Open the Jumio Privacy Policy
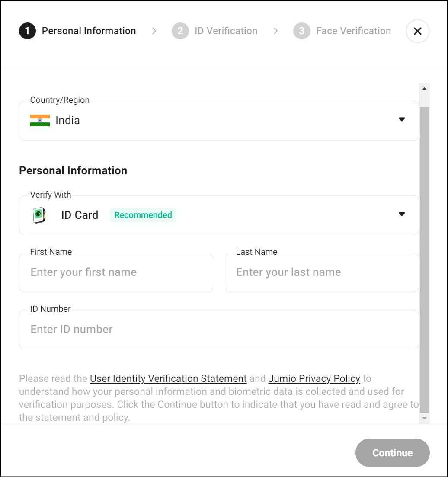This screenshot has height=477, width=448. 314,378
